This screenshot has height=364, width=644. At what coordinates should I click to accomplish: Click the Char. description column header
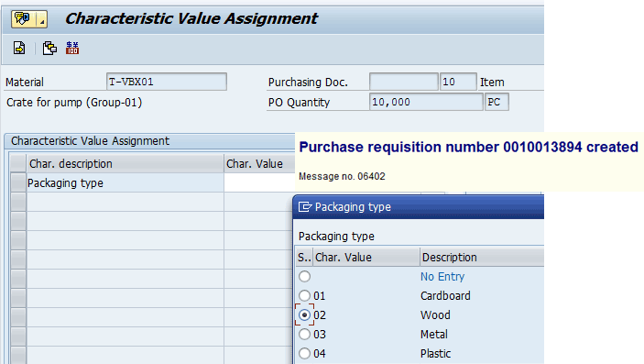click(x=125, y=164)
